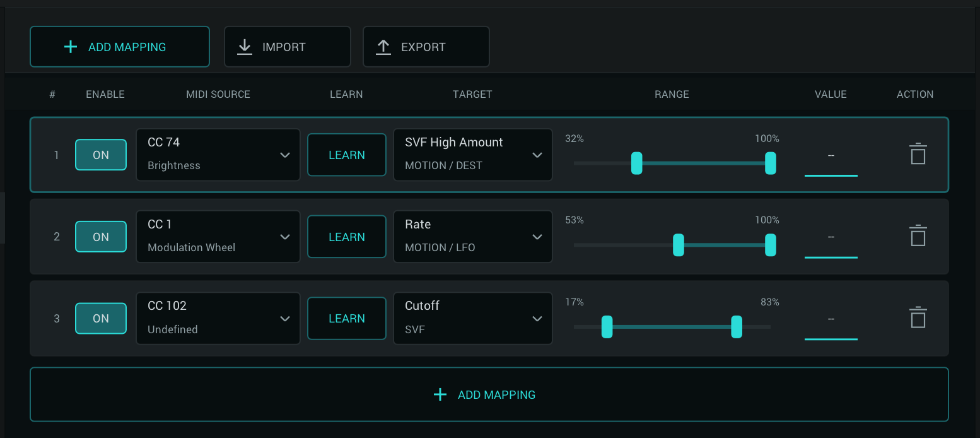
Task: Disable mapping 2 via its ON toggle
Action: click(x=101, y=237)
